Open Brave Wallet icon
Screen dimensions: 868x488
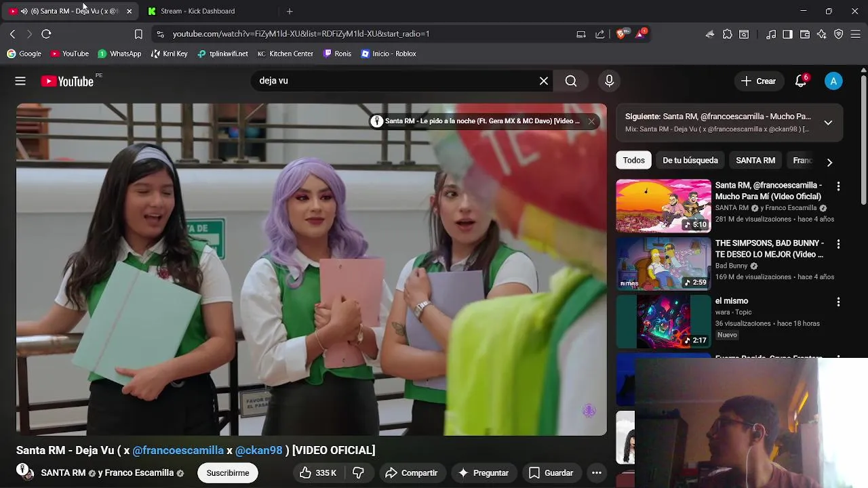click(805, 34)
